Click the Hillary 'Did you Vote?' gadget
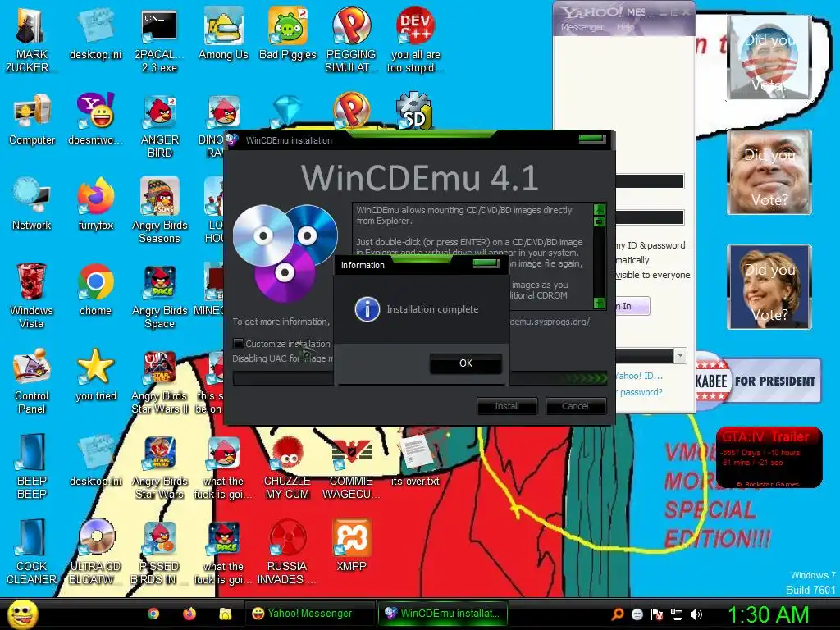 769,286
